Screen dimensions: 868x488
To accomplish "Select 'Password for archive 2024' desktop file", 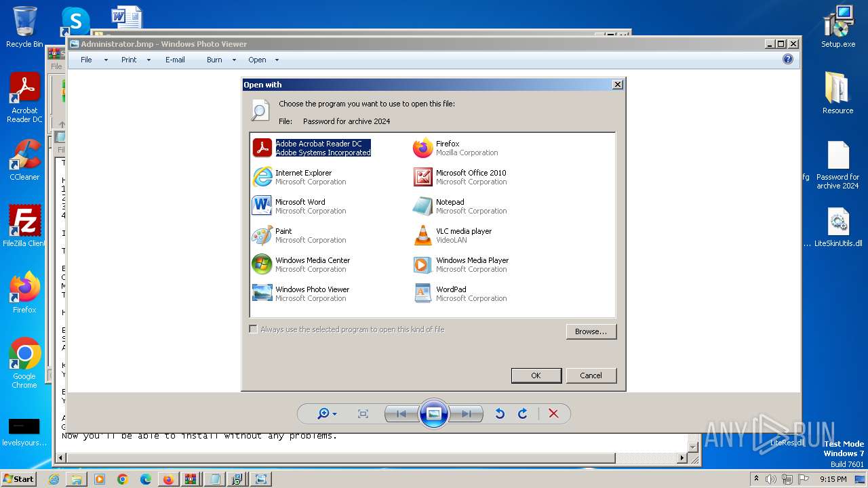I will (838, 165).
